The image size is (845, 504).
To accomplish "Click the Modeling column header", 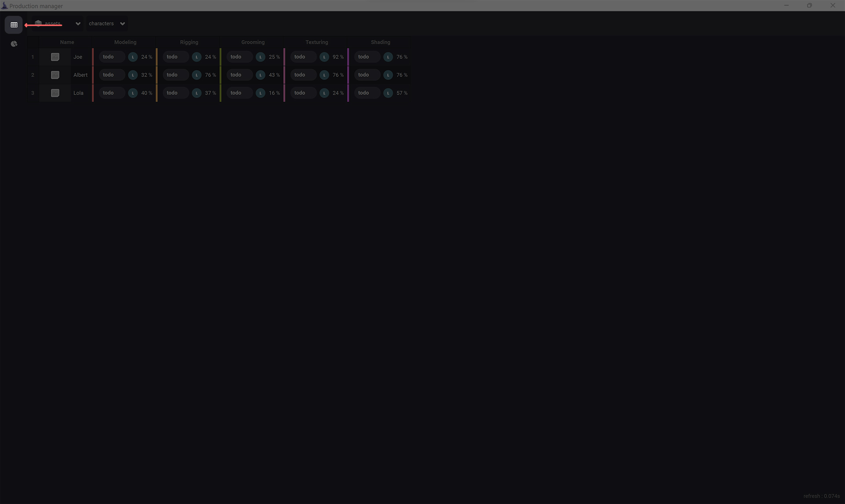I will (125, 42).
